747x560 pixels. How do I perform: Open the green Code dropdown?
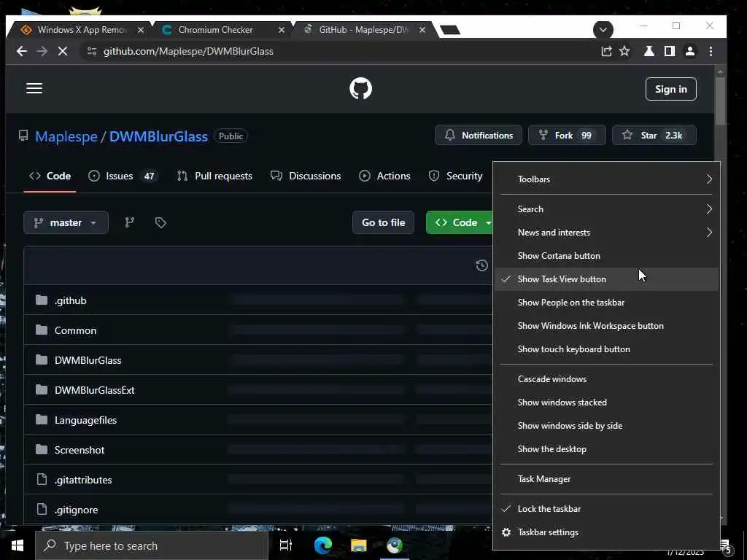(x=460, y=222)
